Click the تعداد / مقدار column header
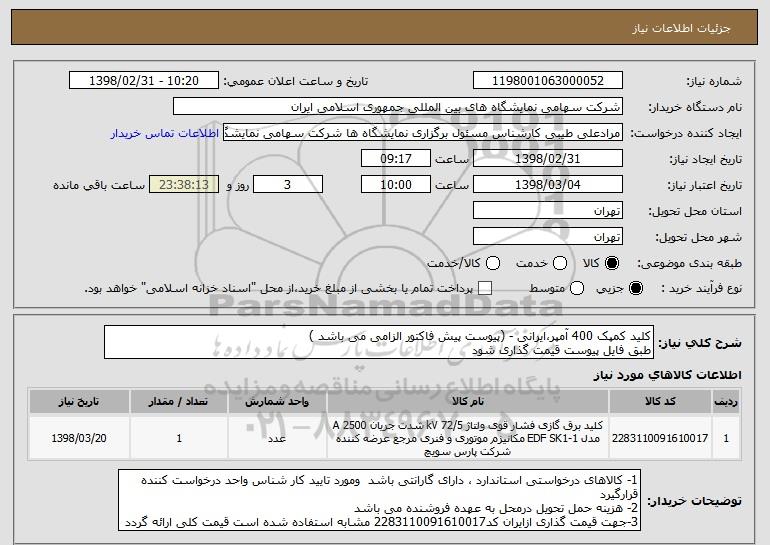This screenshot has width=770, height=545. tap(179, 401)
